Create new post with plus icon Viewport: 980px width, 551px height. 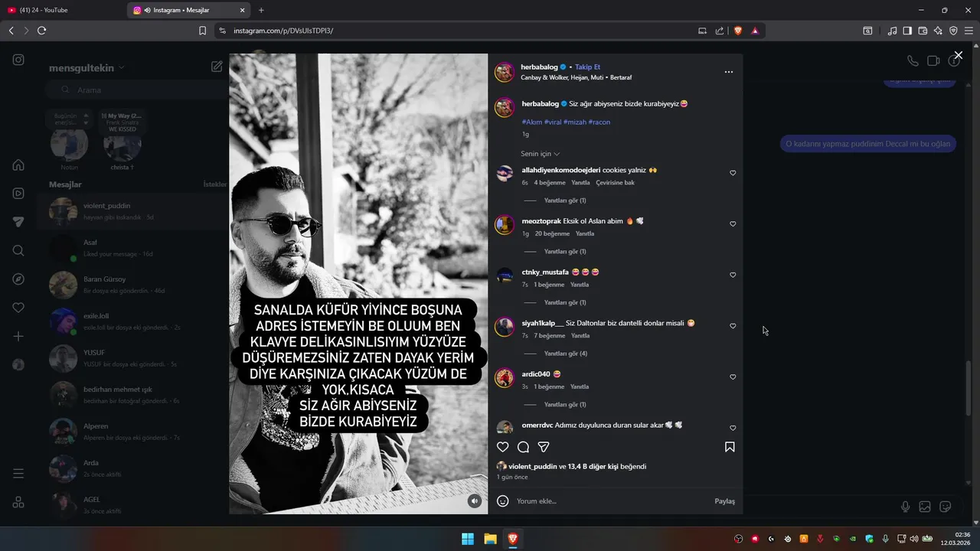pos(18,336)
